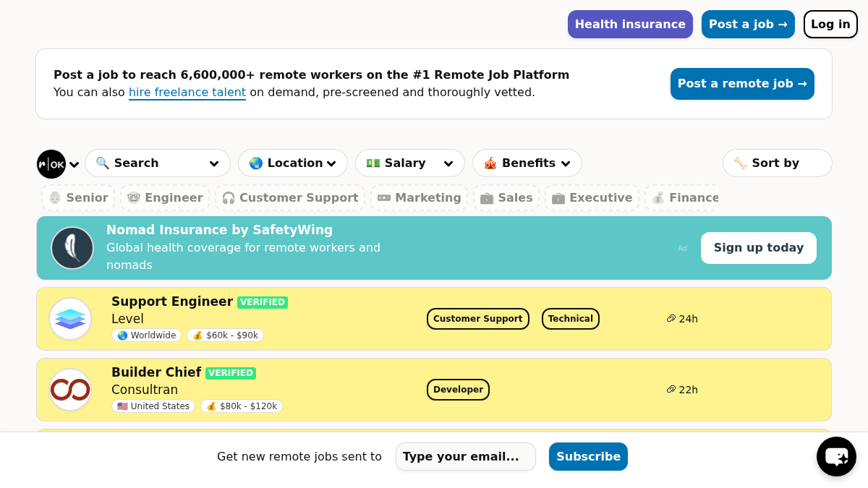
Task: Open the Search dropdown
Action: [158, 163]
